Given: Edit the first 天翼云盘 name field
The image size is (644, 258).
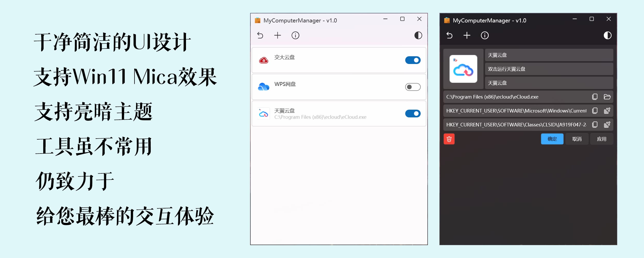Looking at the screenshot, I should 549,55.
